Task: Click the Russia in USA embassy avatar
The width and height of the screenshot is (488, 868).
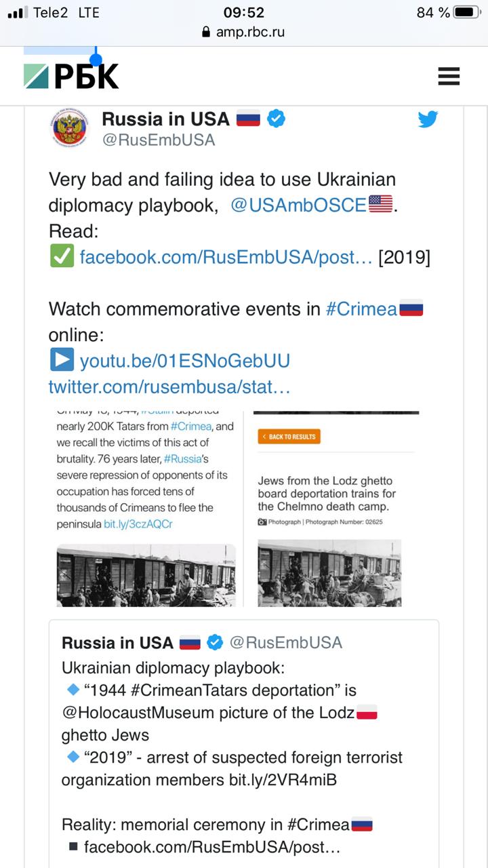Action: (68, 127)
